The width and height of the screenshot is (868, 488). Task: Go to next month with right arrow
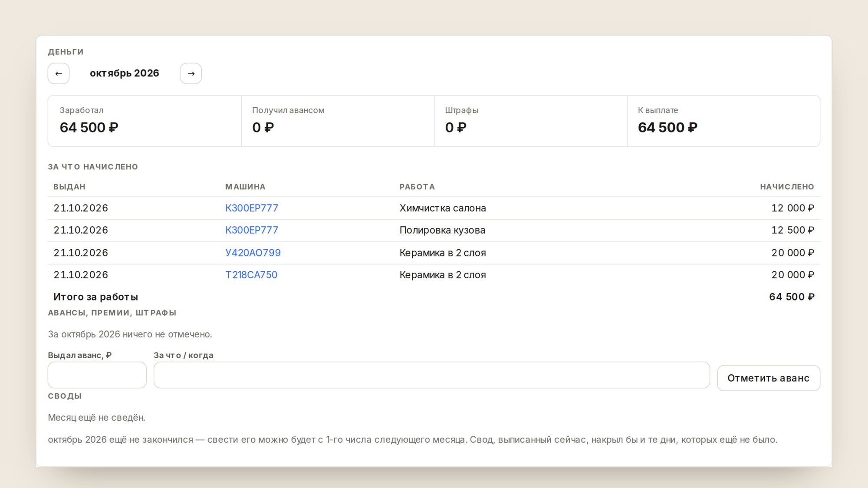(x=191, y=73)
